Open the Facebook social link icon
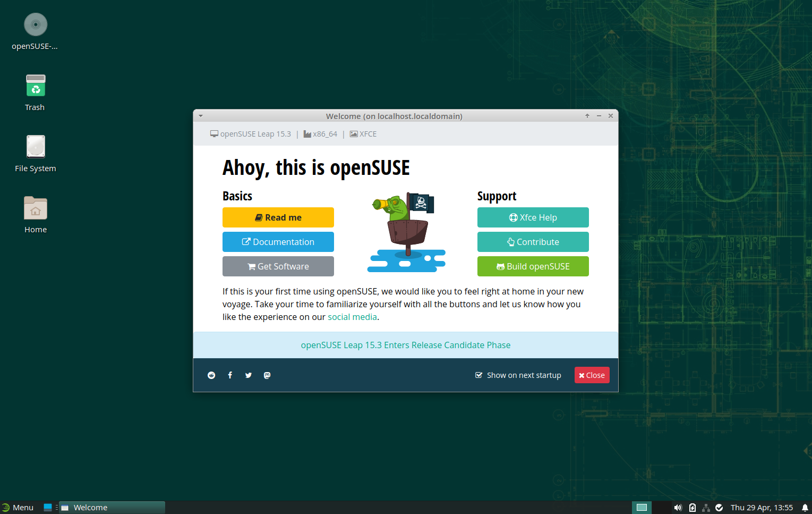 [x=230, y=375]
